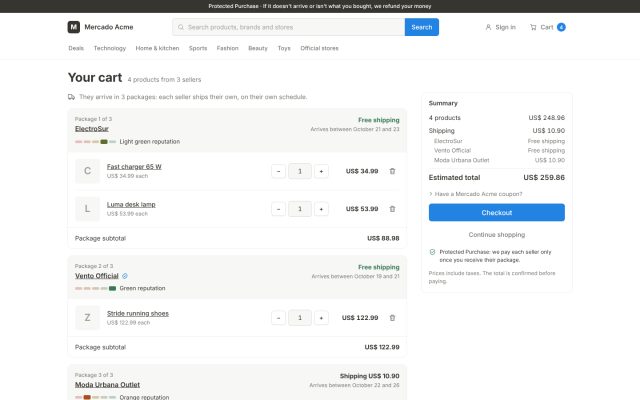Screen dimensions: 640x400
Task: Open Vento Official seller page
Action: click(x=97, y=276)
